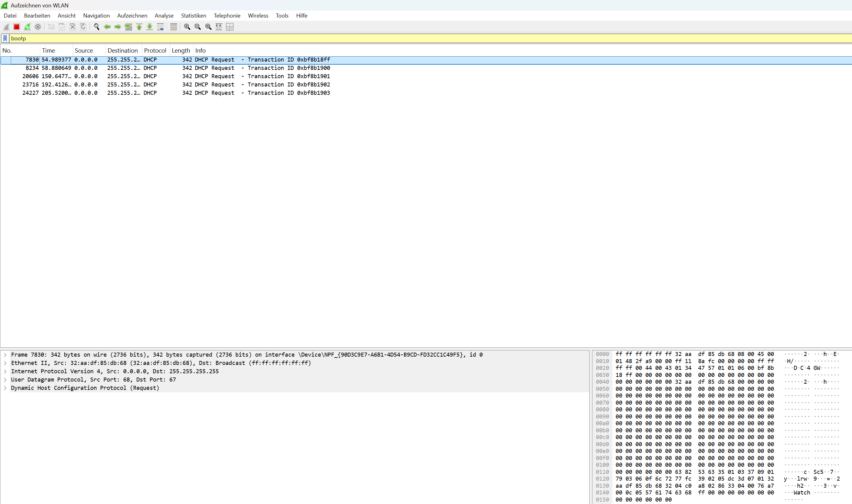Screen dimensions: 852x504
Task: Sort packets by the Time column
Action: (49, 50)
